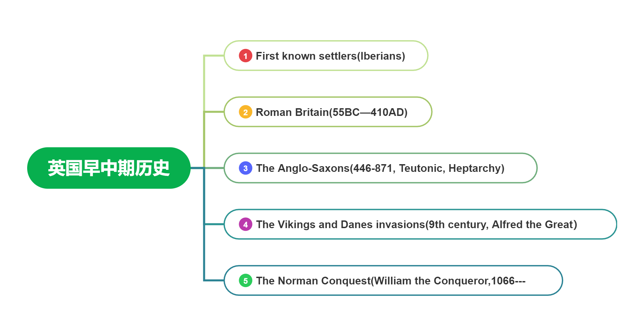The image size is (644, 336).
Task: Click 'William the Conqueror' text in branch 5
Action: pyautogui.click(x=431, y=281)
